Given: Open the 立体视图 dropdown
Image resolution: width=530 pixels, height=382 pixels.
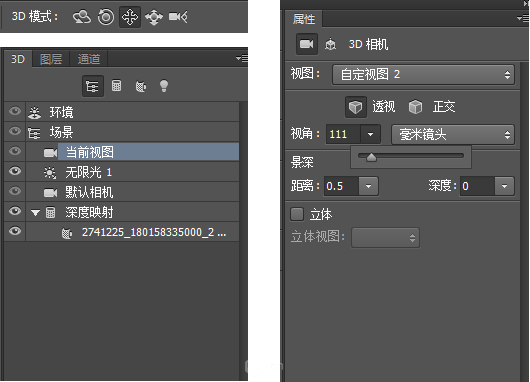Looking at the screenshot, I should click(x=386, y=238).
